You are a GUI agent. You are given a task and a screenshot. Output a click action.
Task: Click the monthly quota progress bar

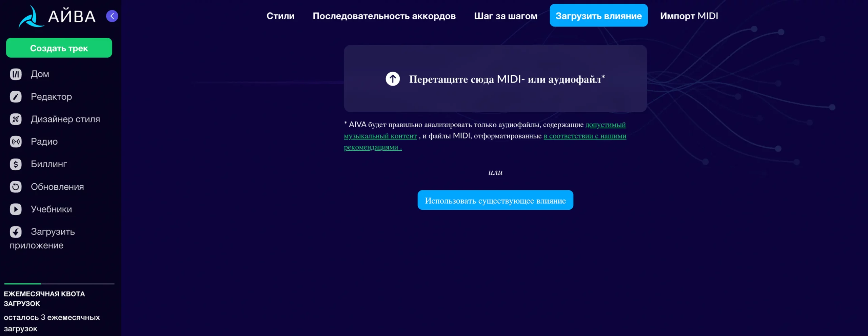59,283
